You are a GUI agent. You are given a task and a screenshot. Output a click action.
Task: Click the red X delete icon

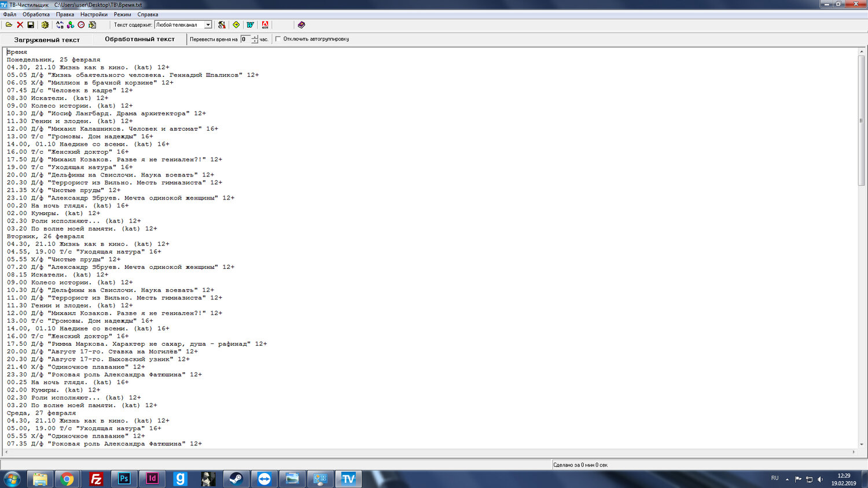[20, 25]
